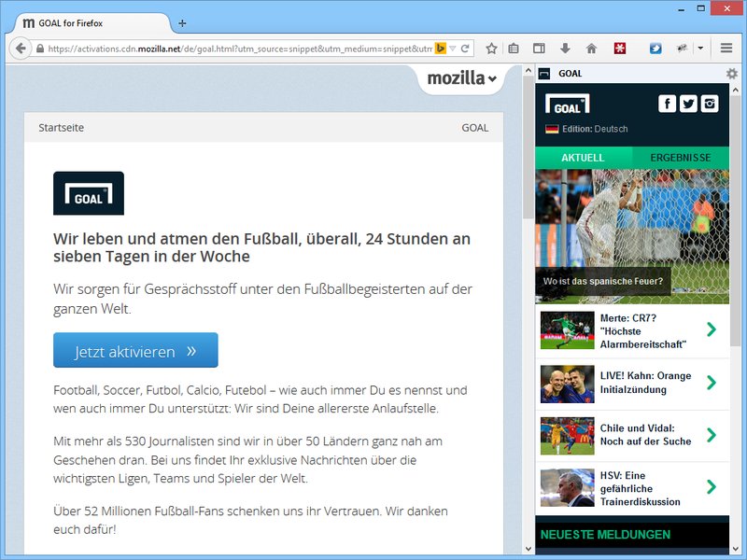747x560 pixels.
Task: Open the bookmarks list icon
Action: coord(514,49)
